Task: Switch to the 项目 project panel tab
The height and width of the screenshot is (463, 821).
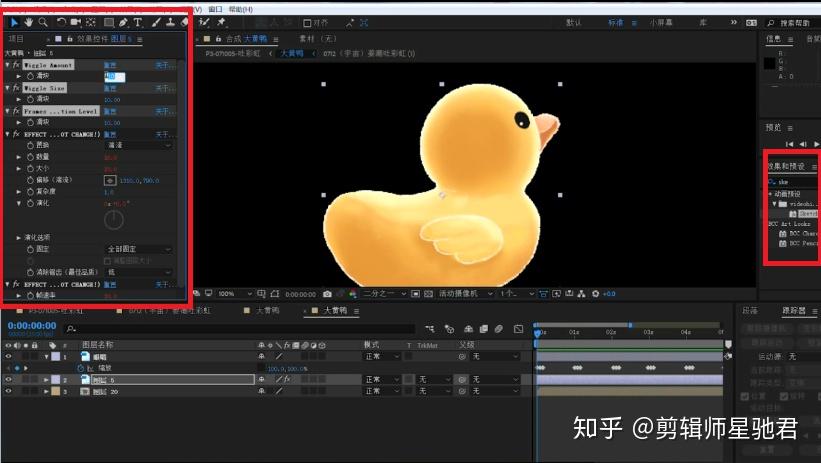Action: click(x=16, y=39)
